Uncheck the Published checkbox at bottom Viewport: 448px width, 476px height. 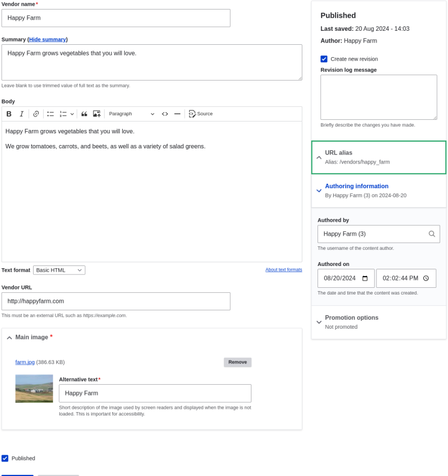click(5, 459)
